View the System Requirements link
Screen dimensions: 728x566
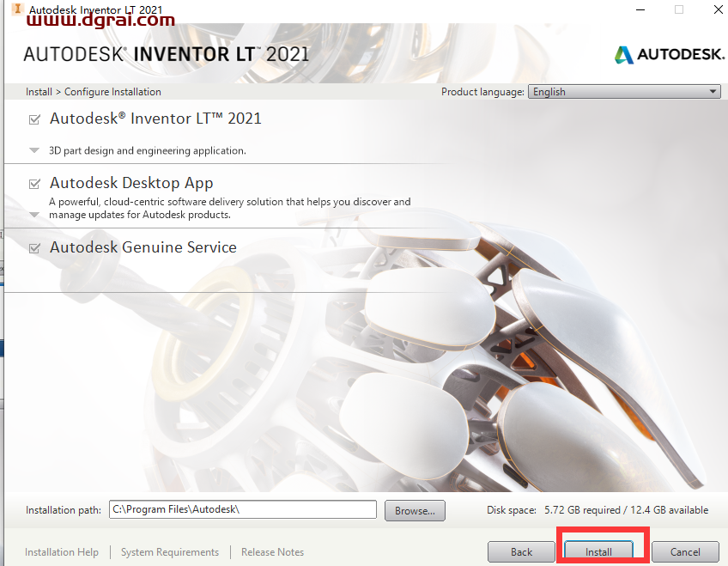coord(170,552)
